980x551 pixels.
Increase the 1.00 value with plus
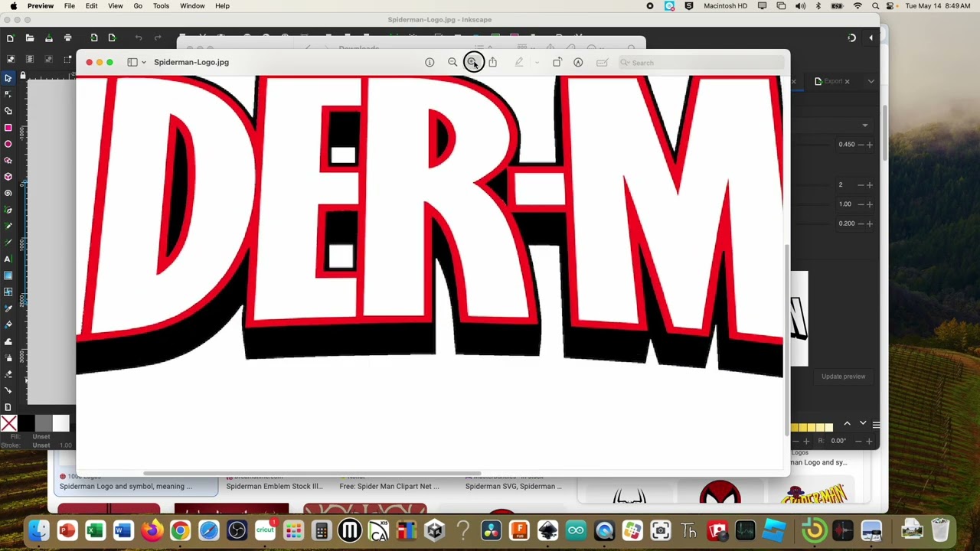tap(870, 204)
